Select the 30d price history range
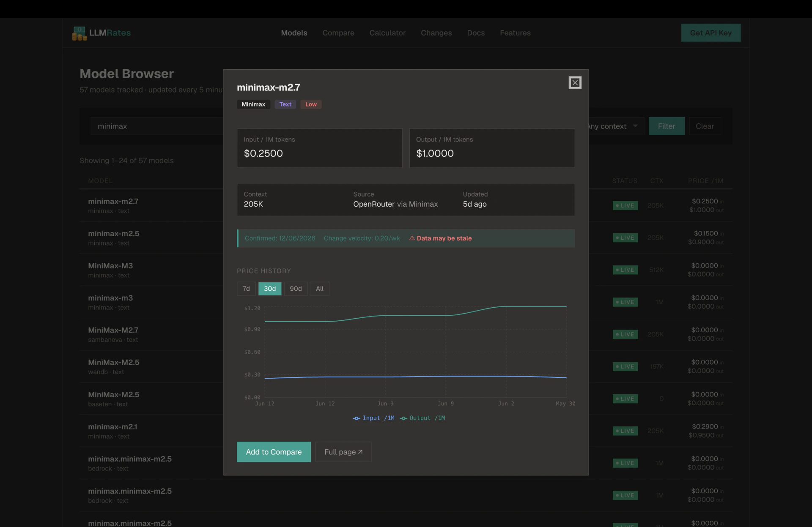This screenshot has height=527, width=812. [270, 289]
